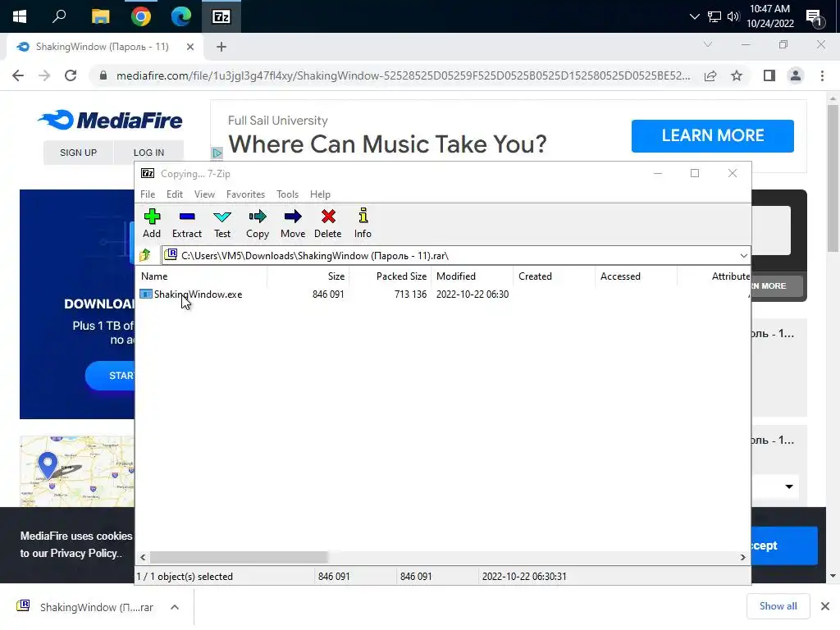Image resolution: width=840 pixels, height=630 pixels.
Task: Open the Chrome side panel
Action: (x=769, y=75)
